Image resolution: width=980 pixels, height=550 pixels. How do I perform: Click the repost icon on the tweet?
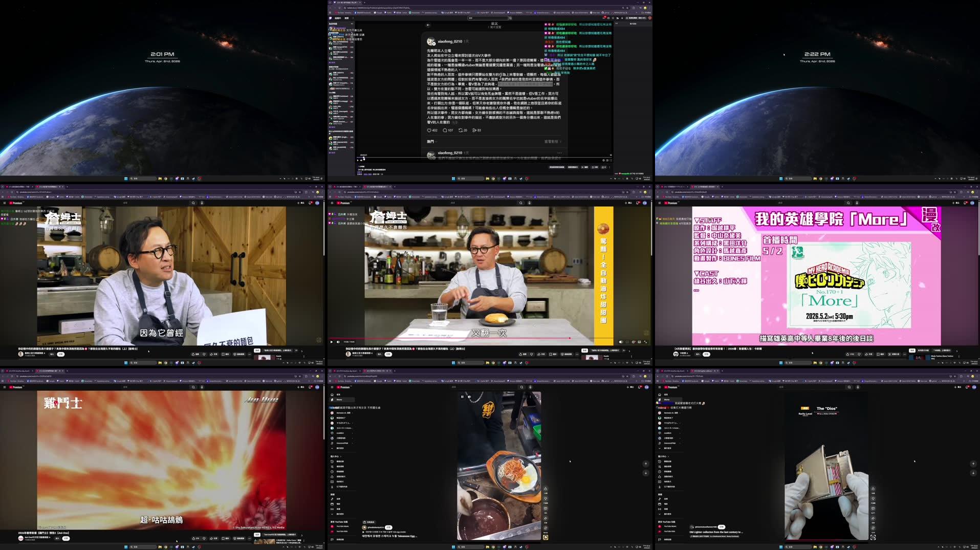(x=461, y=130)
